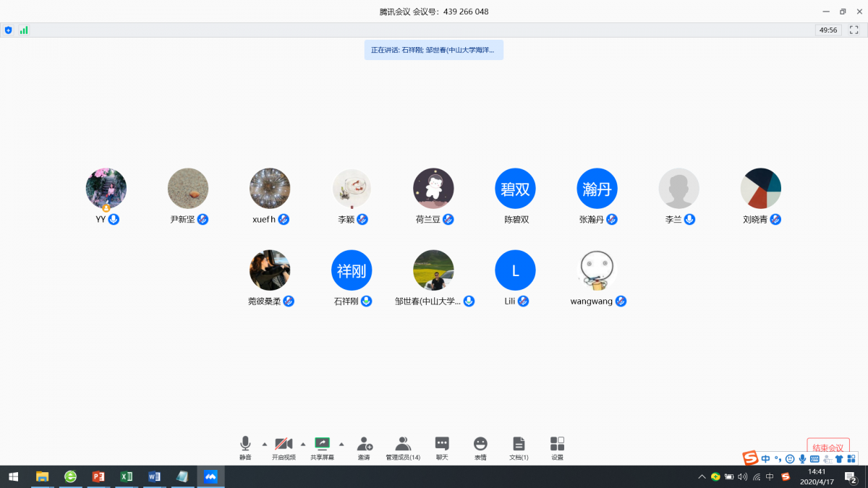Viewport: 868px width, 488px height.
Task: Open the Documents (文档) panel
Action: click(x=519, y=448)
